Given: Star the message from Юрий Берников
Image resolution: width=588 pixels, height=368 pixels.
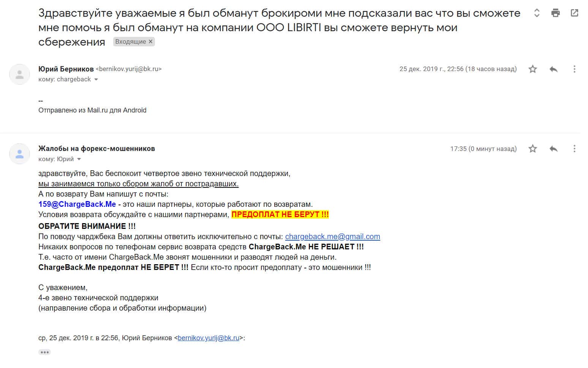Looking at the screenshot, I should point(533,69).
